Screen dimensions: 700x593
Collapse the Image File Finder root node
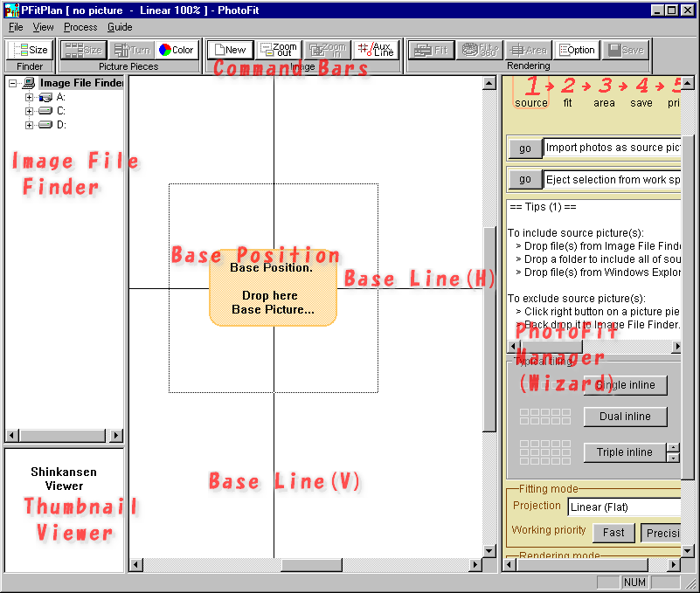point(13,83)
